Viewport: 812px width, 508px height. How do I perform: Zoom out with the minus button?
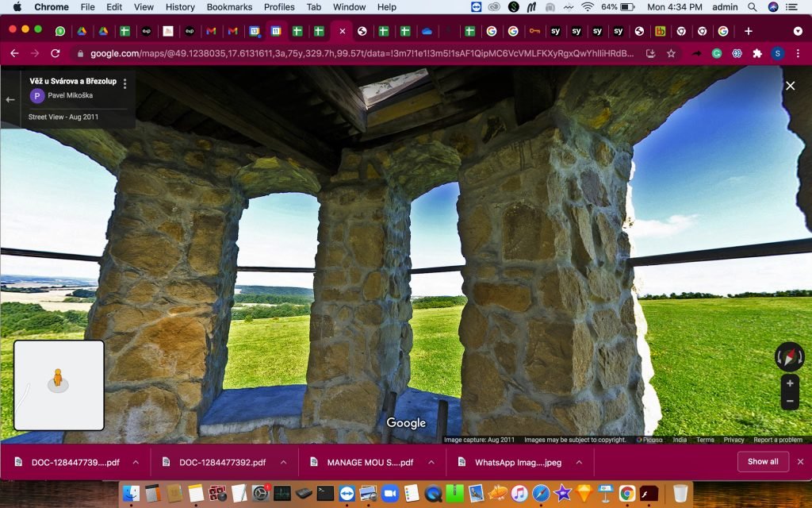[789, 402]
